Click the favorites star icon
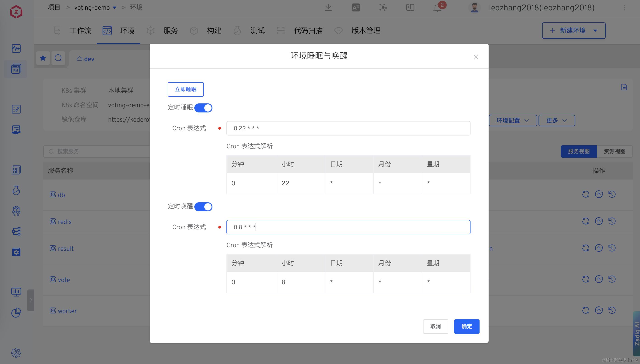The width and height of the screenshot is (640, 364). point(43,58)
